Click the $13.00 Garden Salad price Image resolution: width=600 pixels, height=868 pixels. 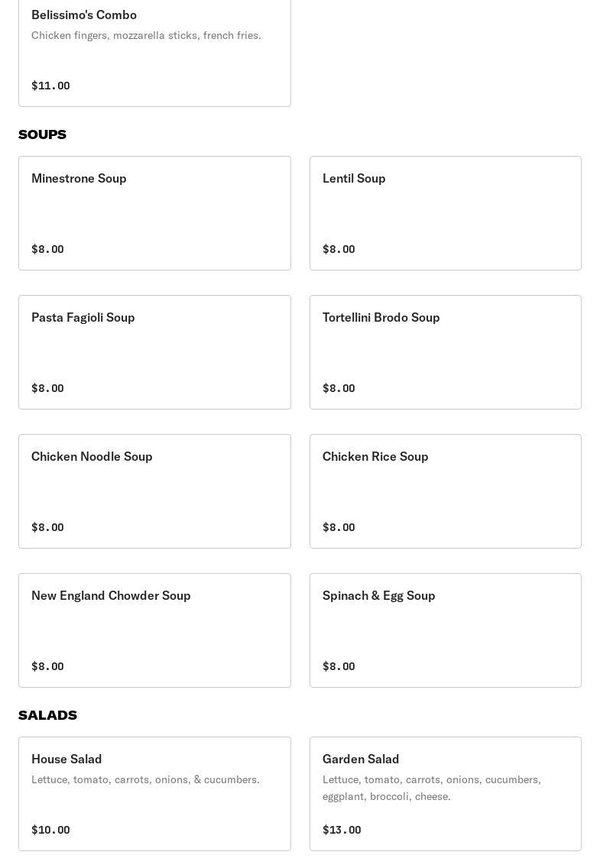point(342,830)
